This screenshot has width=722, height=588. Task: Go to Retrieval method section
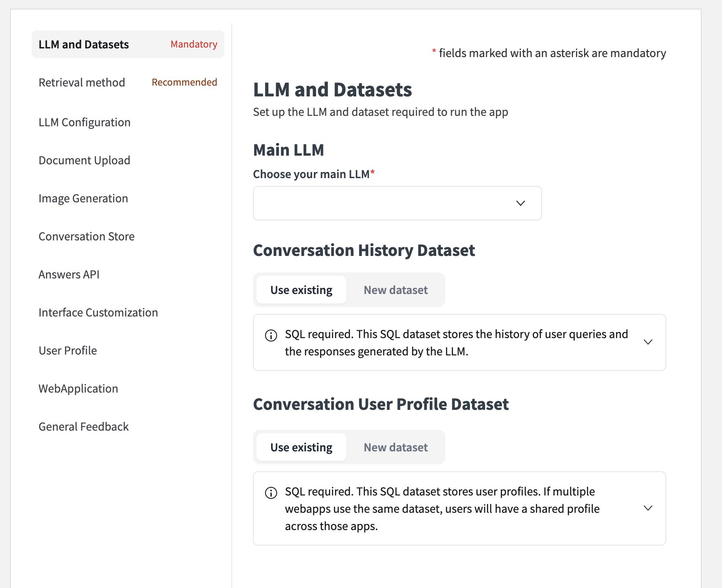82,83
